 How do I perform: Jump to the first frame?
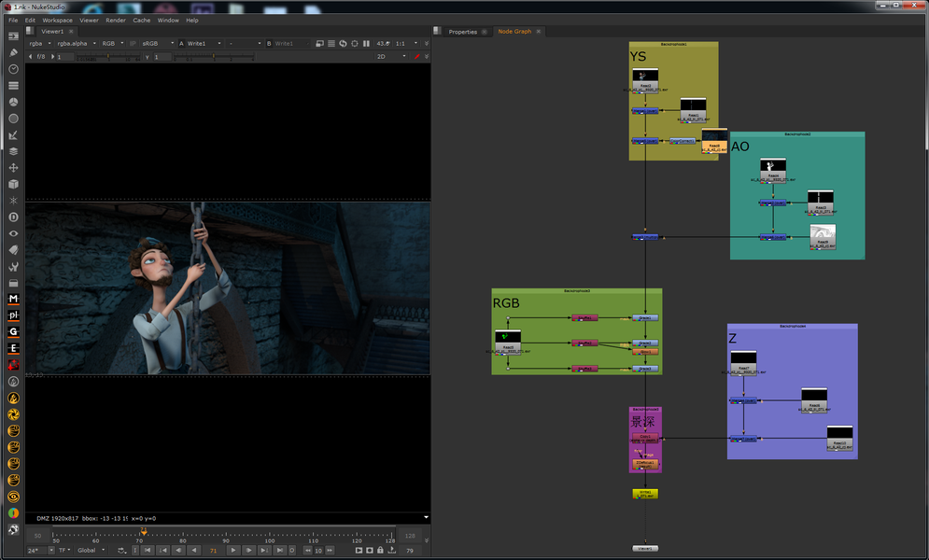(x=148, y=550)
